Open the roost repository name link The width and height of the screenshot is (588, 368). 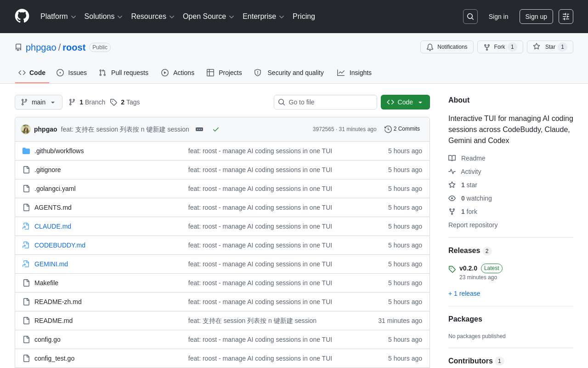point(74,47)
